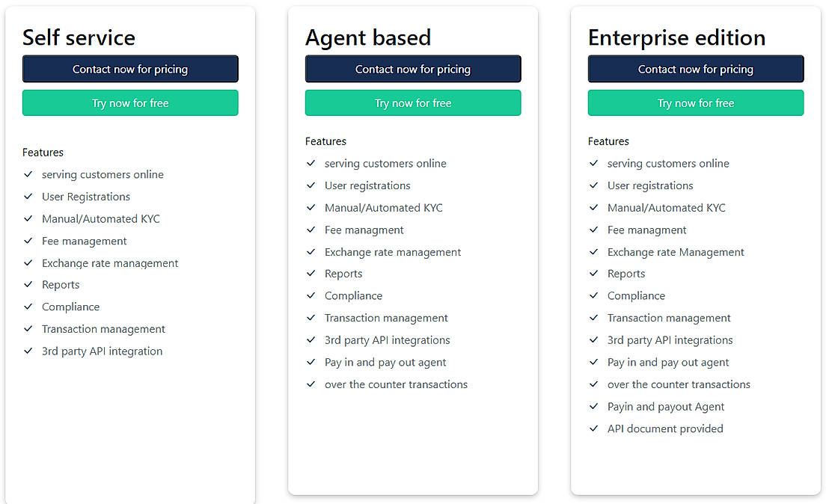Click checkmark beside Agent based User registrations
Image resolution: width=829 pixels, height=504 pixels.
(311, 185)
